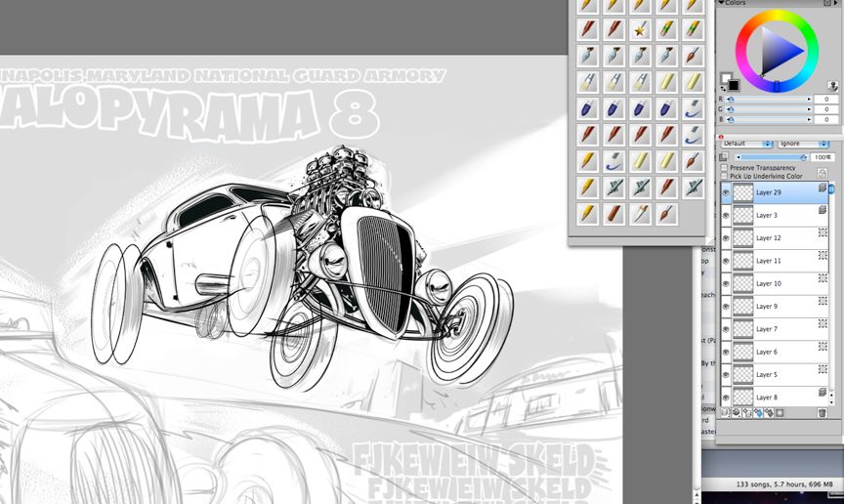Viewport: 844px width, 504px height.
Task: Pick a color in the saturation triangle
Action: pos(778,51)
